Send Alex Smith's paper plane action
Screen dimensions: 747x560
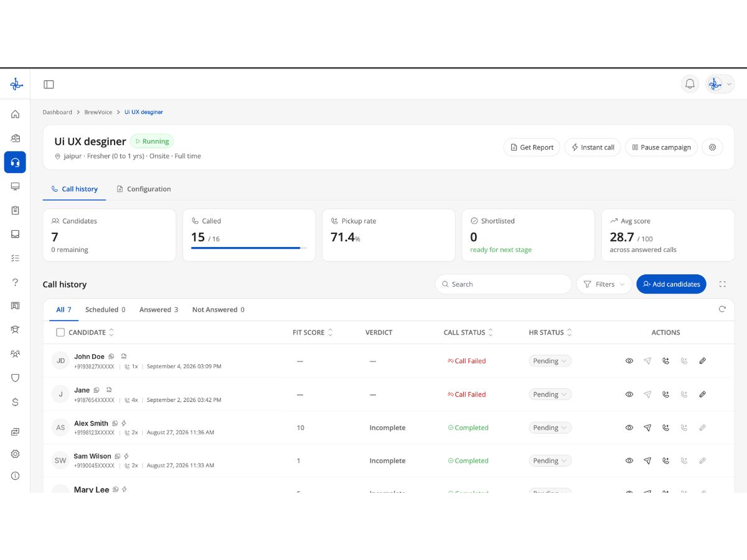click(x=647, y=427)
